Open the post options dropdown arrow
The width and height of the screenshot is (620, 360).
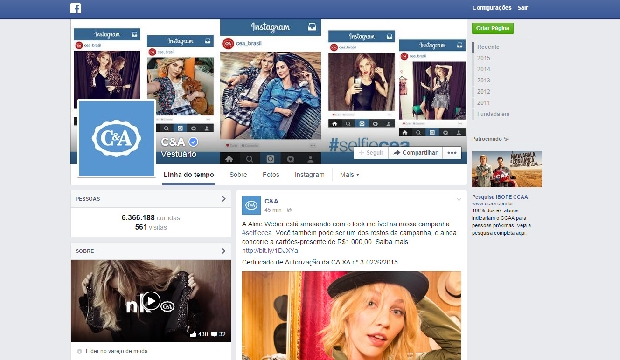click(459, 199)
